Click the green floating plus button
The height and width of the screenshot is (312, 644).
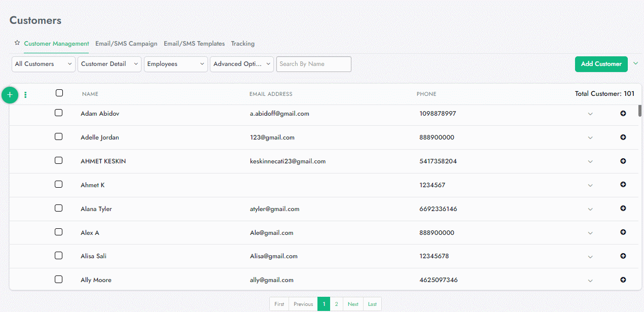pyautogui.click(x=10, y=95)
